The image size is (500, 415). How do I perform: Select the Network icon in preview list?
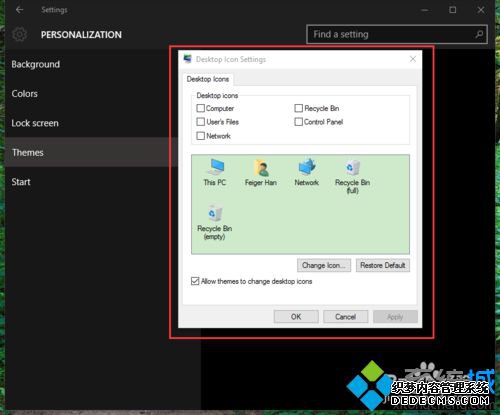click(307, 172)
